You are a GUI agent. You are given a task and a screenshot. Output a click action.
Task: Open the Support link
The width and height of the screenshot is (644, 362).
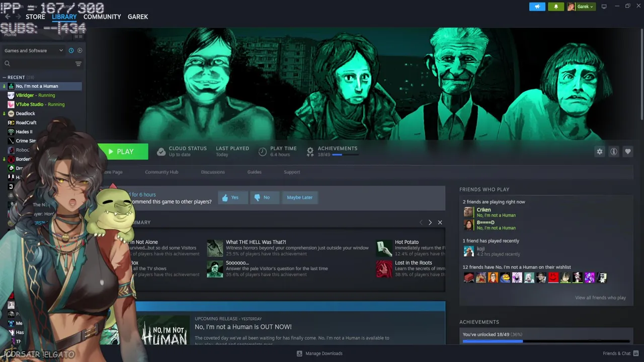pos(292,172)
